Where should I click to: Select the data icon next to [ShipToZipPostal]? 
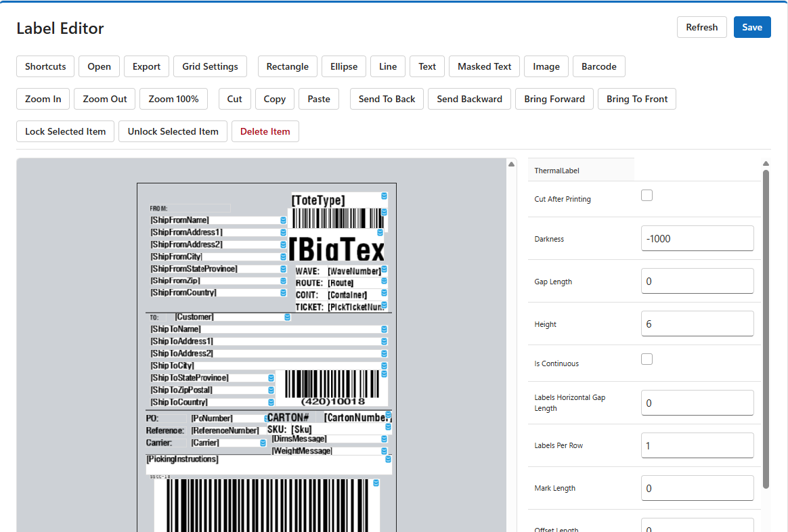[271, 391]
